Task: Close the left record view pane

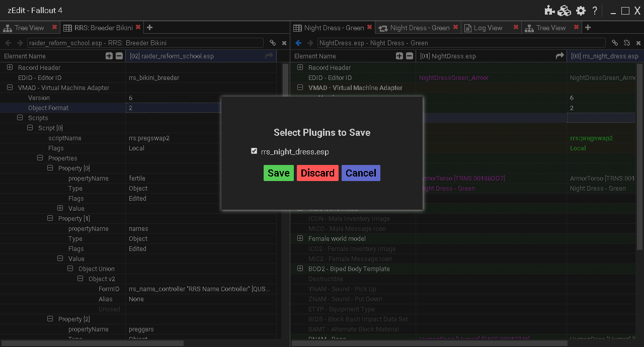Action: (284, 43)
